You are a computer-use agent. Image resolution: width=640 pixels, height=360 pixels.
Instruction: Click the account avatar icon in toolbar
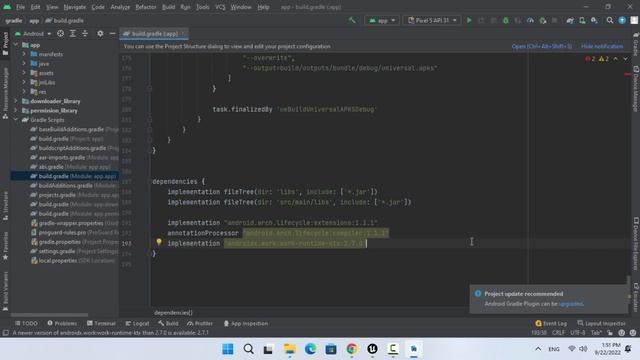coord(634,20)
